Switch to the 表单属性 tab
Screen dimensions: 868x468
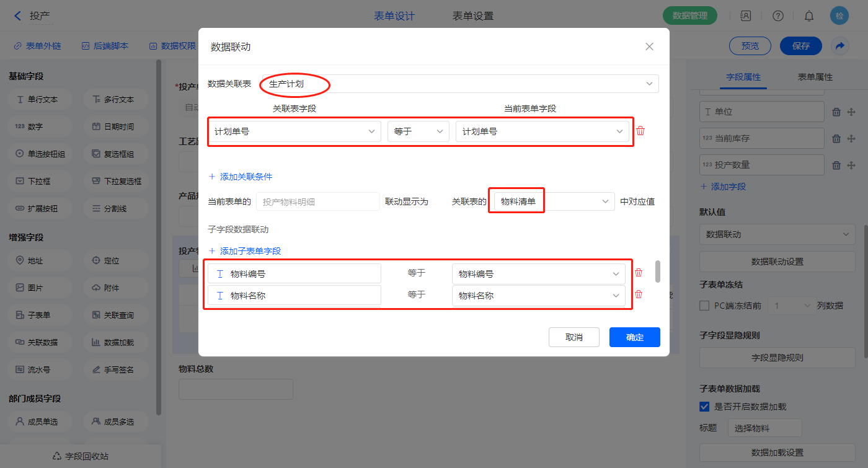coord(815,77)
